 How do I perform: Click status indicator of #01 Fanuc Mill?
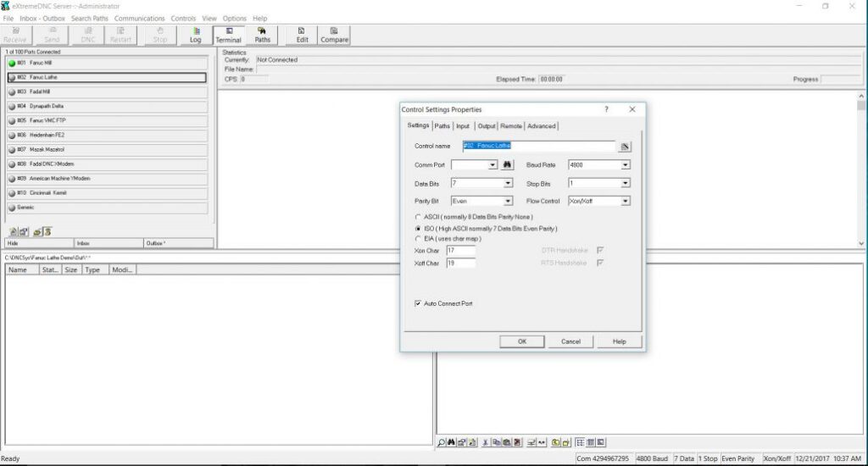pos(12,63)
